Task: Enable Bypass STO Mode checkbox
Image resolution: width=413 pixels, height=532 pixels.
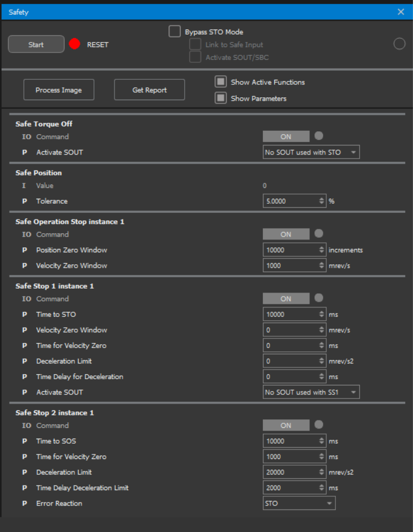Action: coord(174,32)
